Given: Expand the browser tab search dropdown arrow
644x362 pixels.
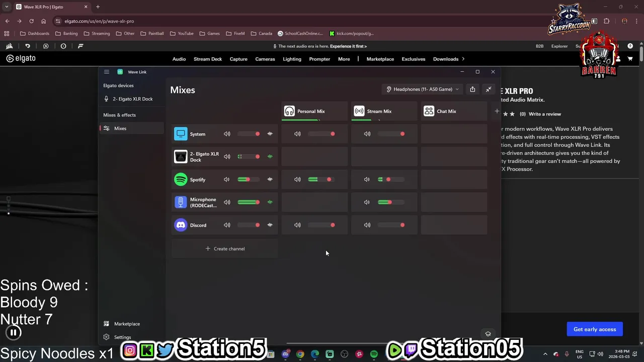Looking at the screenshot, I should [7, 7].
